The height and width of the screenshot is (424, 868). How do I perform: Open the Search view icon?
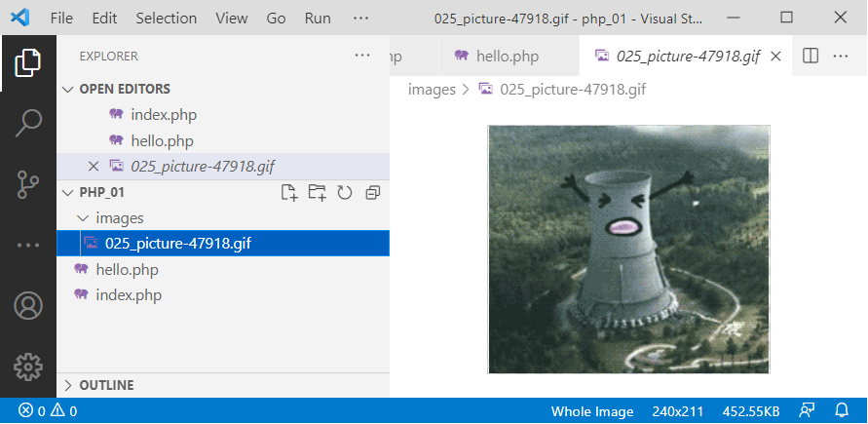coord(27,123)
